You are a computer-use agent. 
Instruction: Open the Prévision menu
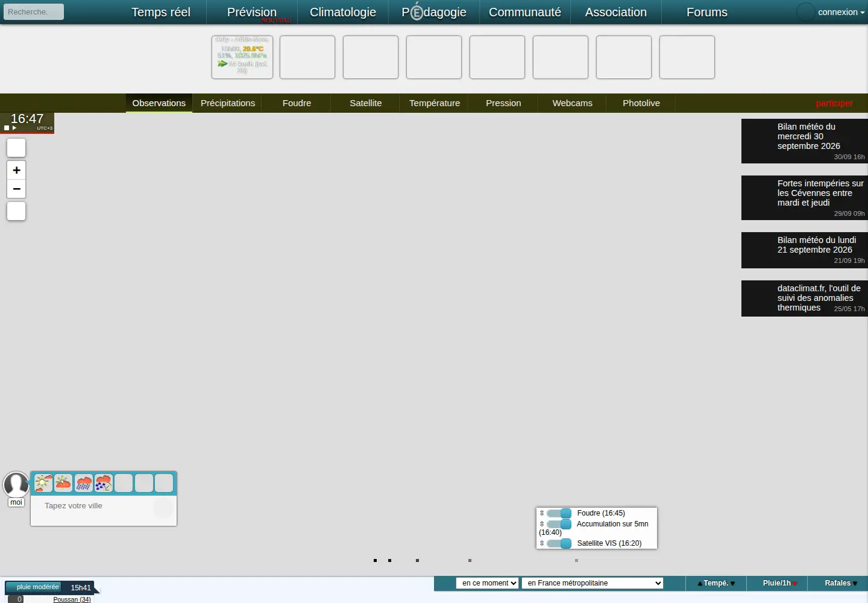click(252, 12)
